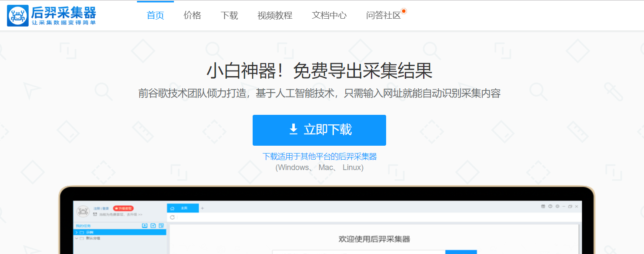Open the 问答社区 nav item
This screenshot has height=254, width=644.
pos(384,16)
